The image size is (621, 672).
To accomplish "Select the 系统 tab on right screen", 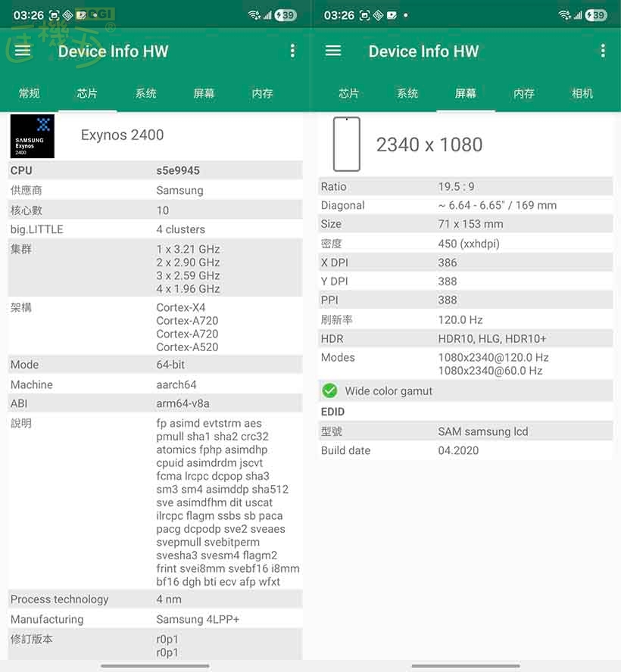I will coord(407,94).
